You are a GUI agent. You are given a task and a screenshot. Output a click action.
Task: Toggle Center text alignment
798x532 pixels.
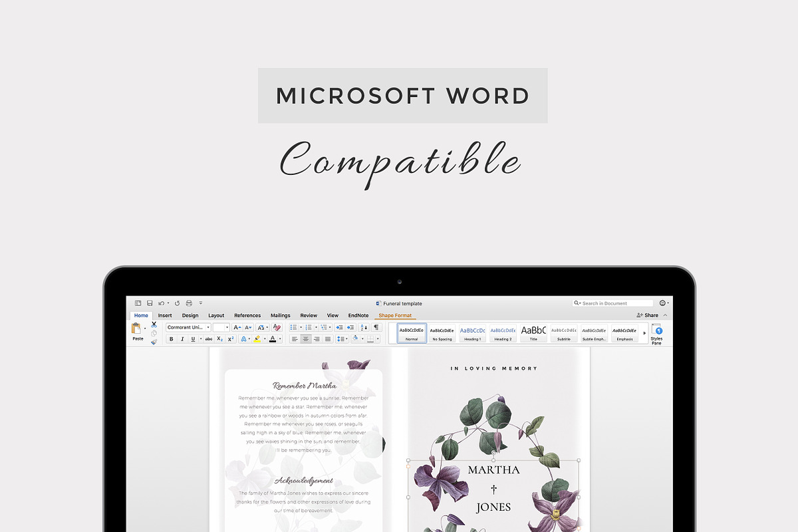(306, 339)
